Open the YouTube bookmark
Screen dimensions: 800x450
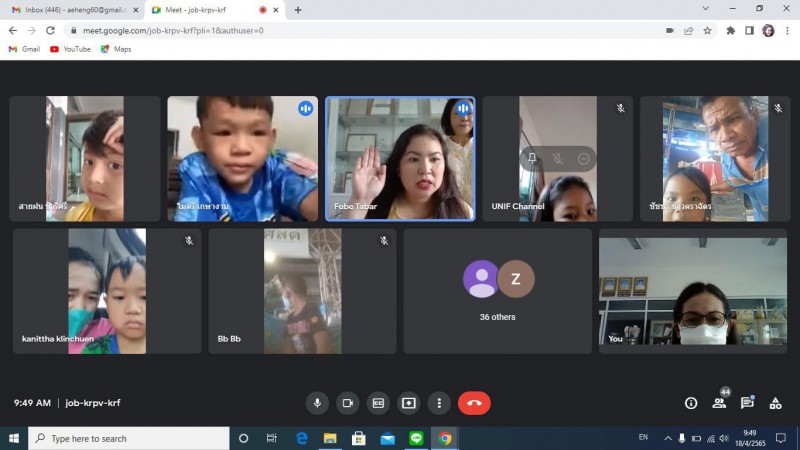coord(70,49)
